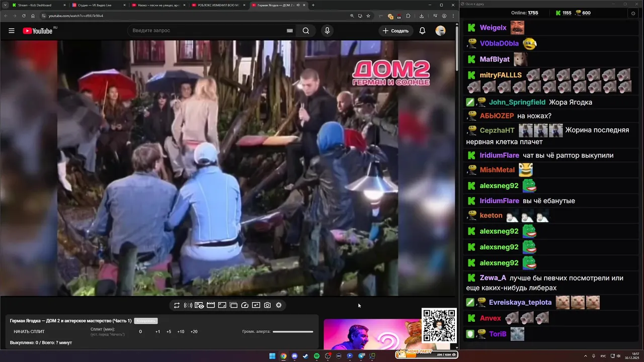Screen dimensions: 644x362
Task: Click username mitryFALLLS in chat
Action: pyautogui.click(x=501, y=75)
